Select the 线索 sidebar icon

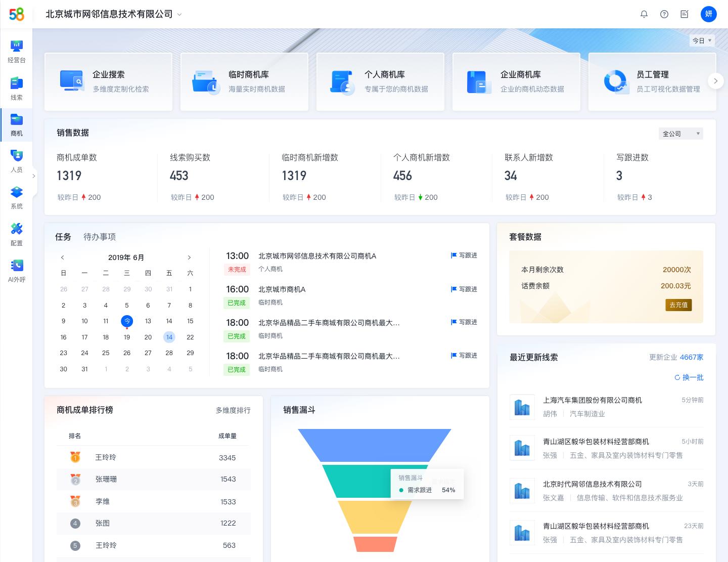17,87
